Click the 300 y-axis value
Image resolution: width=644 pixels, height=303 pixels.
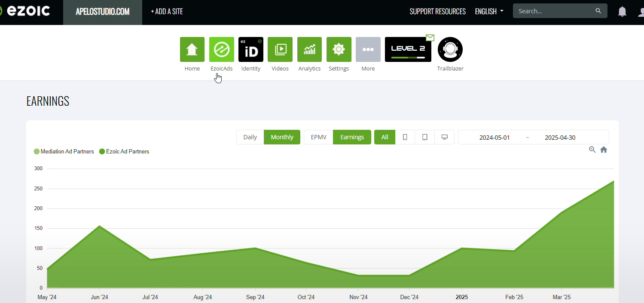[x=38, y=168]
